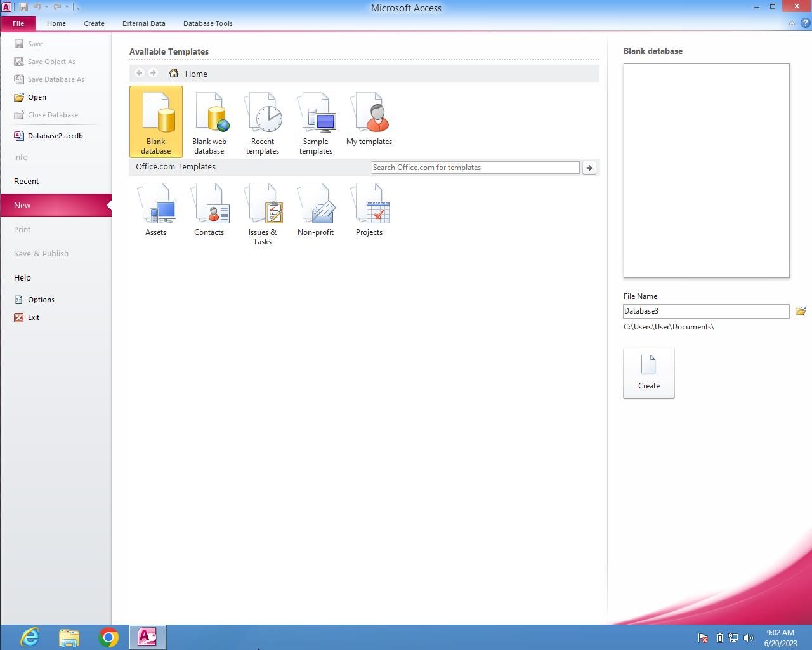This screenshot has height=650, width=812.
Task: Open Options in the File menu
Action: (x=41, y=300)
